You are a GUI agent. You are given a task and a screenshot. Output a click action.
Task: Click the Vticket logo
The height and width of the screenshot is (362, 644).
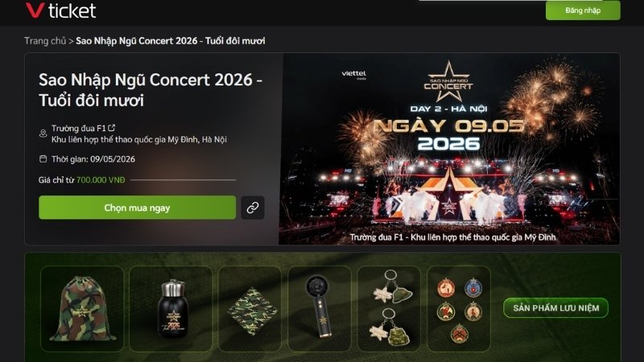click(x=61, y=10)
